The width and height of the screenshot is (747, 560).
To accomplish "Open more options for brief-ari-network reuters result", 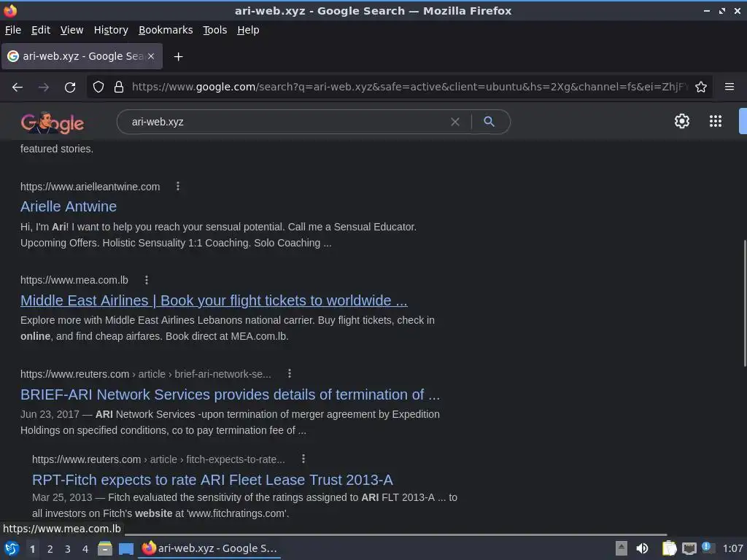I will [x=289, y=374].
